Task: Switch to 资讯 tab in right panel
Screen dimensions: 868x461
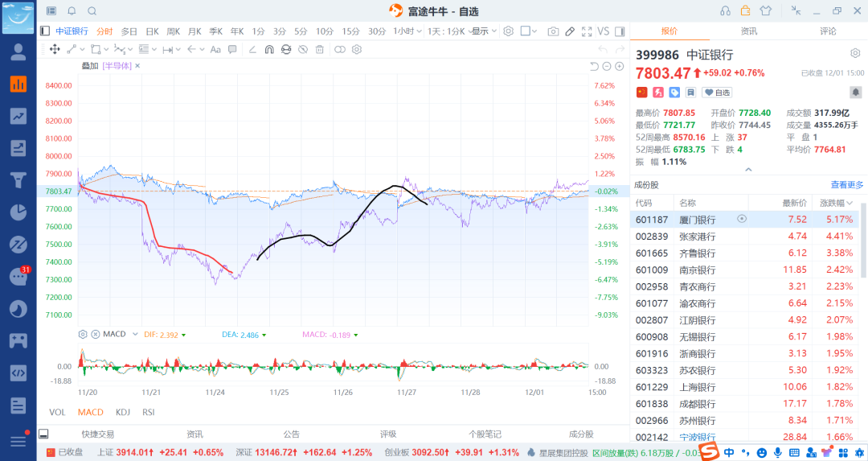Action: 748,31
